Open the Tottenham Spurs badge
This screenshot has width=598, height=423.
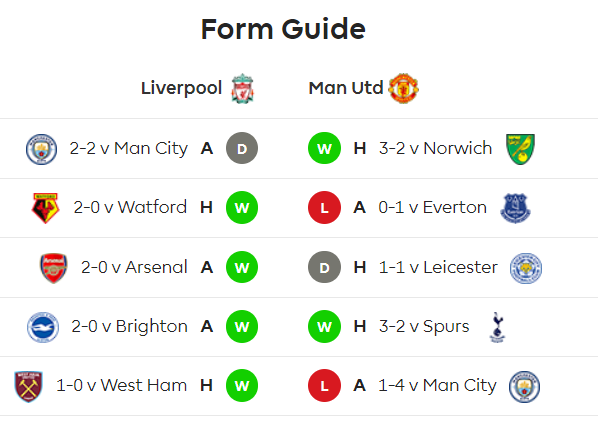point(497,327)
